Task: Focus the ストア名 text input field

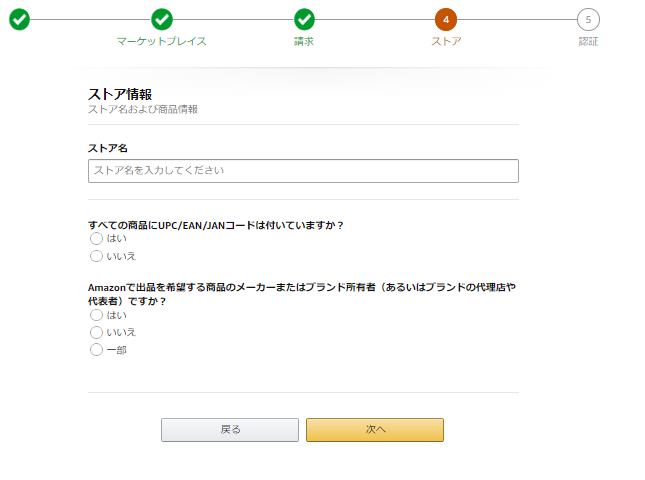Action: click(x=303, y=171)
